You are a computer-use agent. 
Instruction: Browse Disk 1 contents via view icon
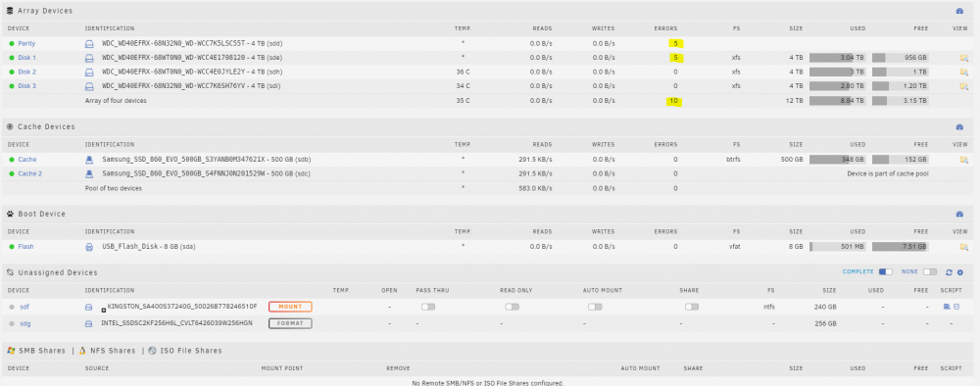[x=963, y=58]
